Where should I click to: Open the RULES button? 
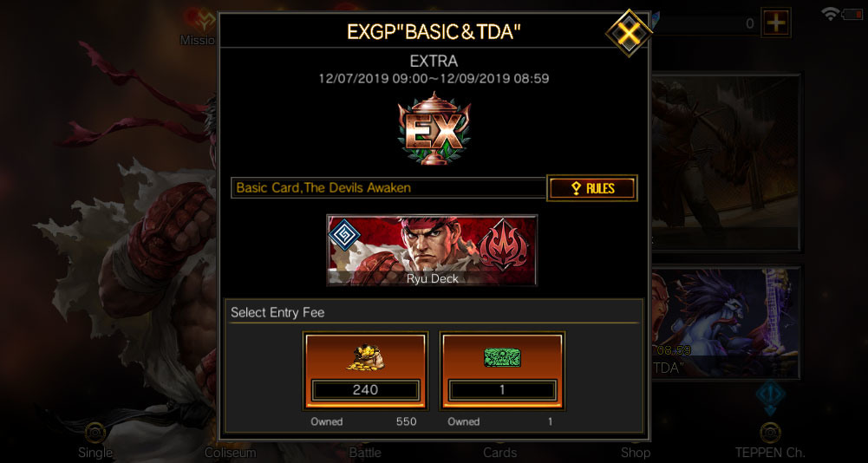click(x=591, y=188)
